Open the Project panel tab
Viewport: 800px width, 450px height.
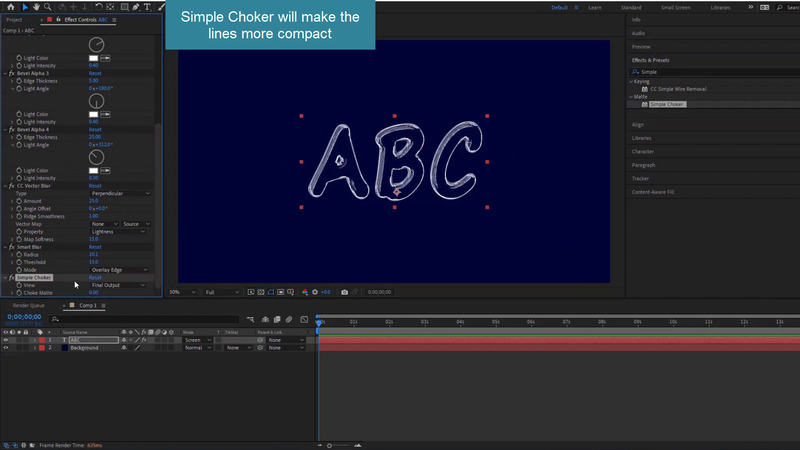click(x=14, y=19)
